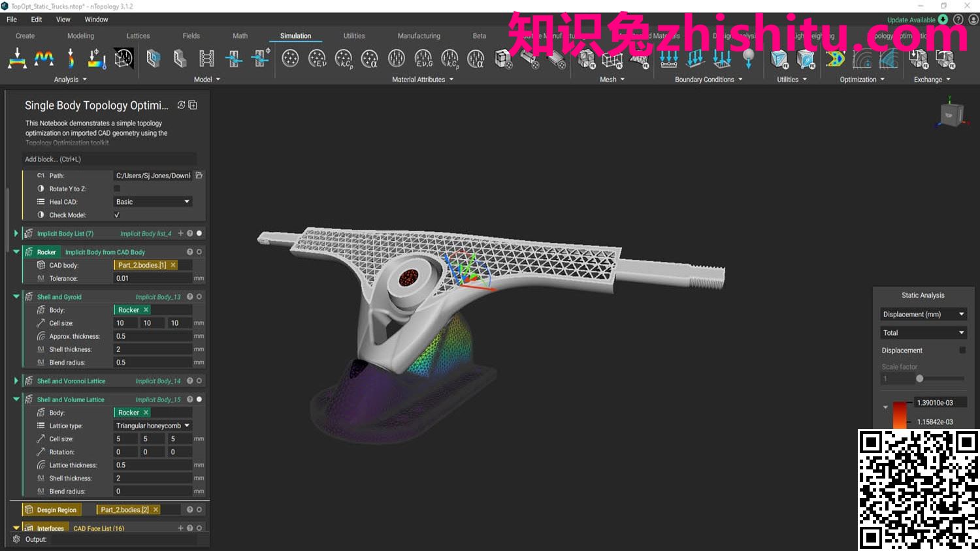This screenshot has width=980, height=551.
Task: Click the first Mesh group FE mesh icon
Action: coord(587,59)
